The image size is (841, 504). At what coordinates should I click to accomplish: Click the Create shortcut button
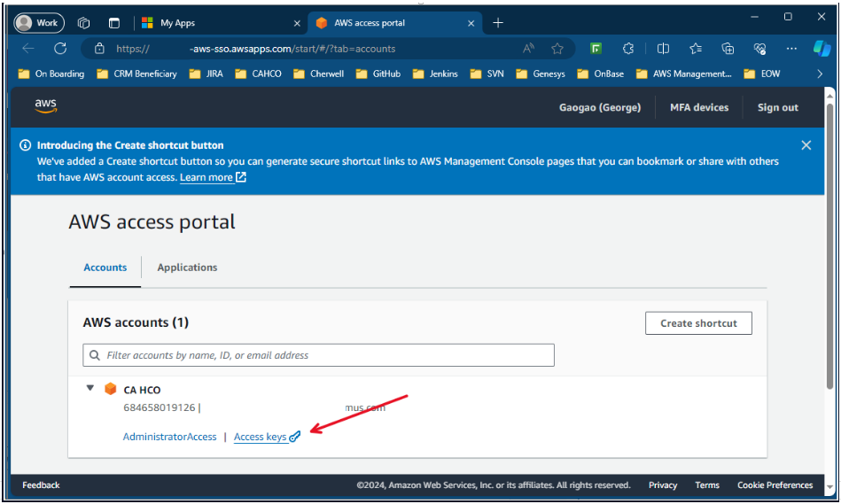click(x=698, y=323)
